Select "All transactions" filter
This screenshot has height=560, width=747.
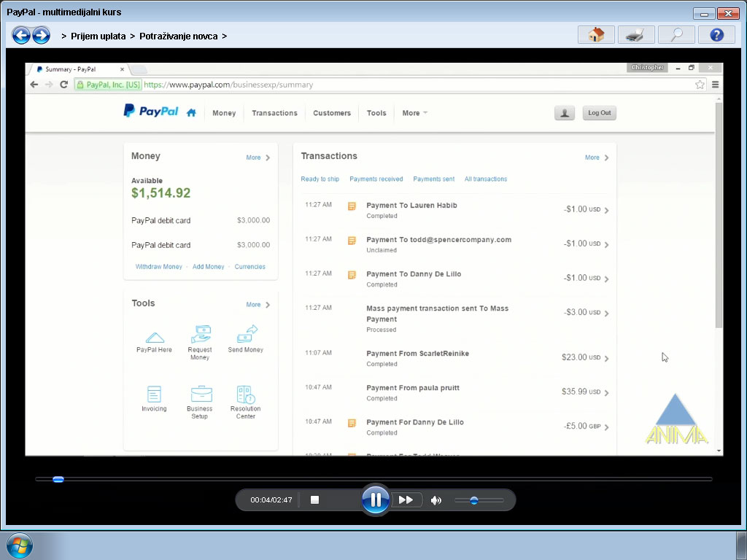coord(485,179)
